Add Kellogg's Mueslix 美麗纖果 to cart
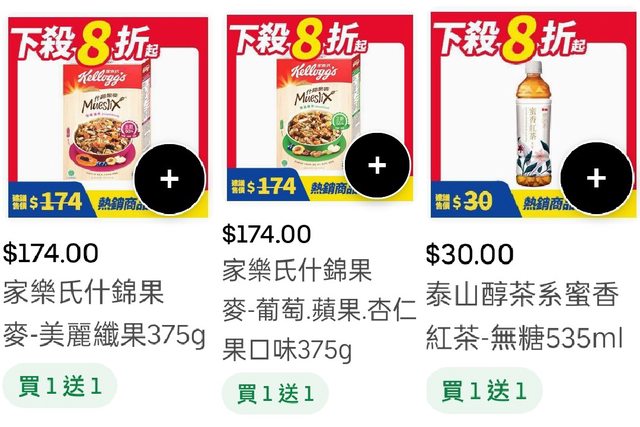640x427 pixels. [x=169, y=179]
